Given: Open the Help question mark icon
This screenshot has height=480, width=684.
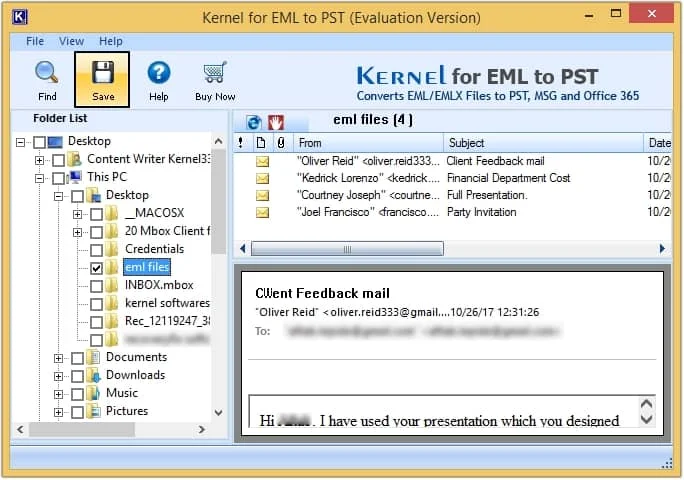Looking at the screenshot, I should click(x=159, y=72).
